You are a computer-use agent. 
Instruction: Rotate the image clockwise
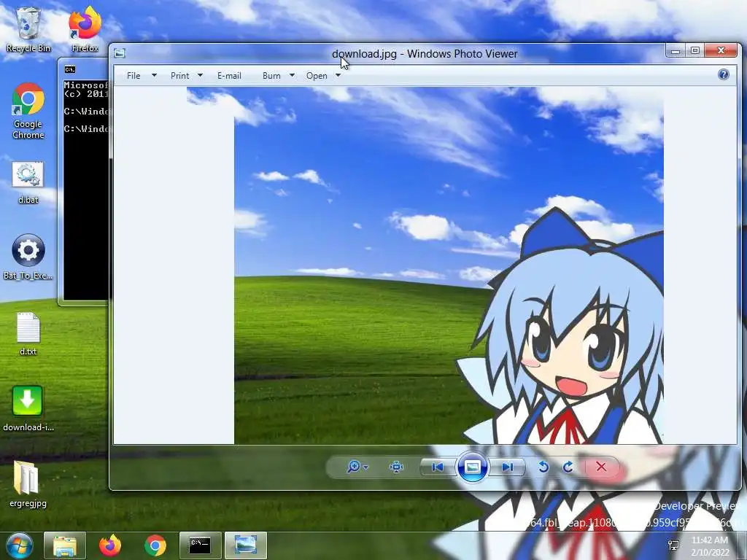[568, 467]
